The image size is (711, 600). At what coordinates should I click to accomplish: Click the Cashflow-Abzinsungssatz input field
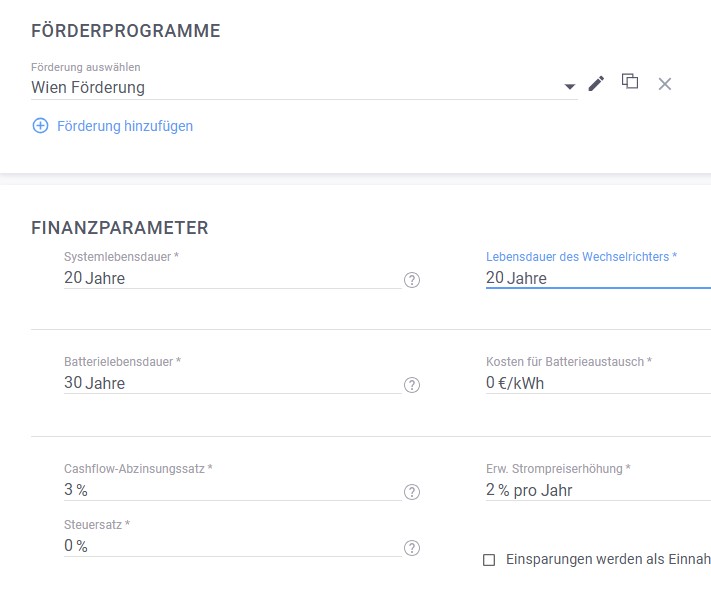(230, 490)
